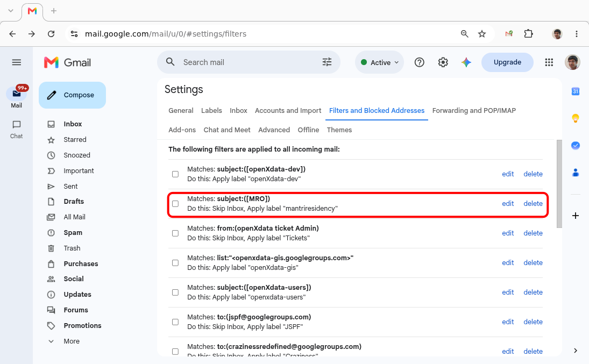Image resolution: width=589 pixels, height=364 pixels.
Task: Open Google Tasks side panel icon
Action: coord(575,145)
